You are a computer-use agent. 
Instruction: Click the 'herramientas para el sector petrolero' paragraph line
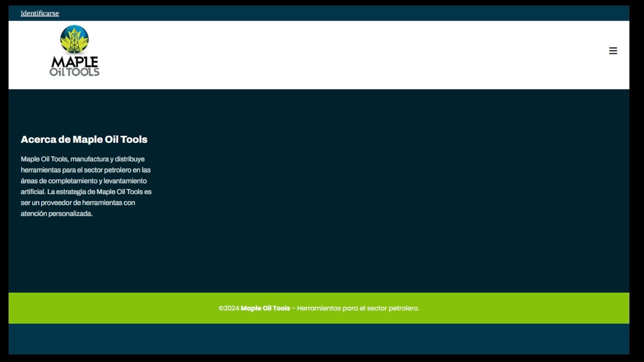point(86,170)
